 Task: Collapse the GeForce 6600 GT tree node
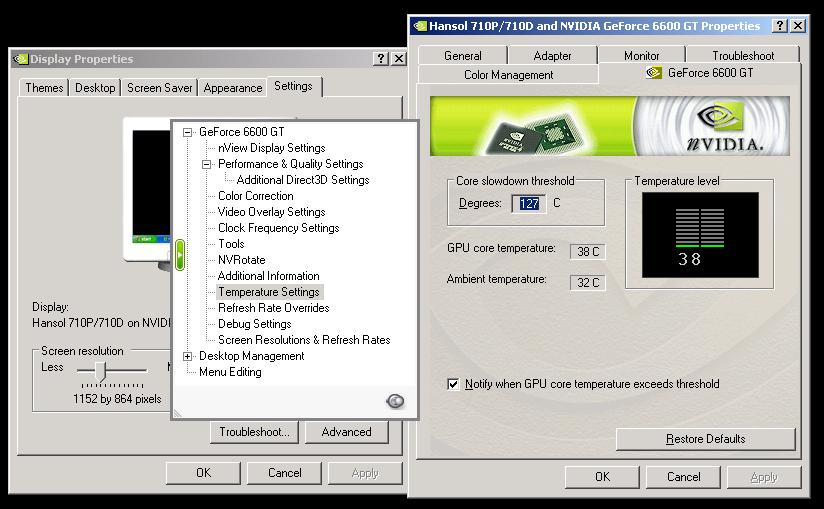[x=187, y=132]
